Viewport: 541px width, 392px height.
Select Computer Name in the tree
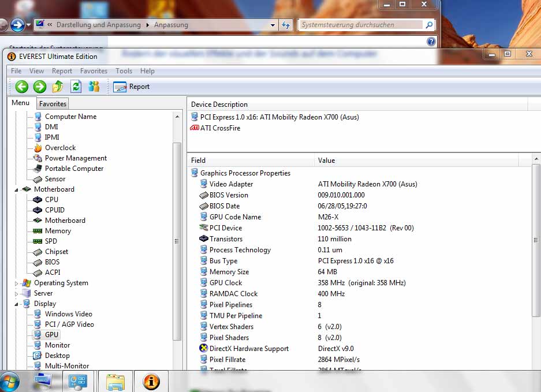click(71, 117)
